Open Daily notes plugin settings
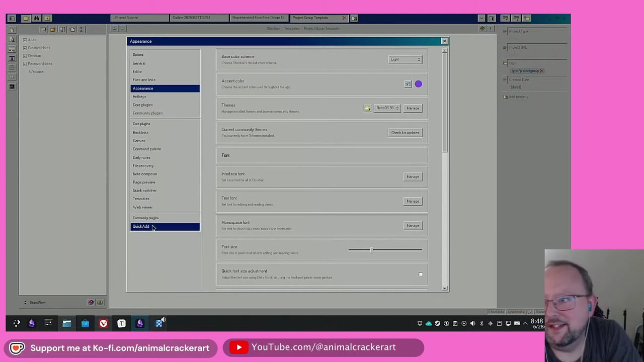 (x=165, y=157)
